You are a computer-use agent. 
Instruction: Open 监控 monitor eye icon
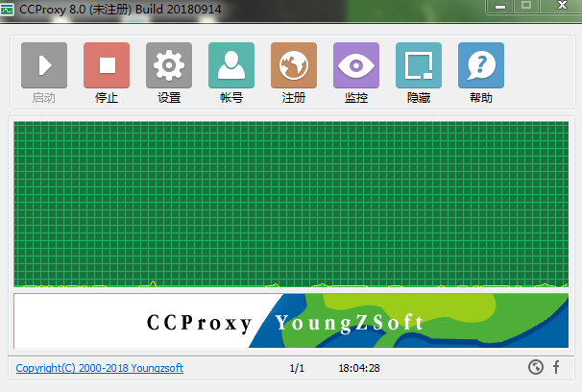356,65
